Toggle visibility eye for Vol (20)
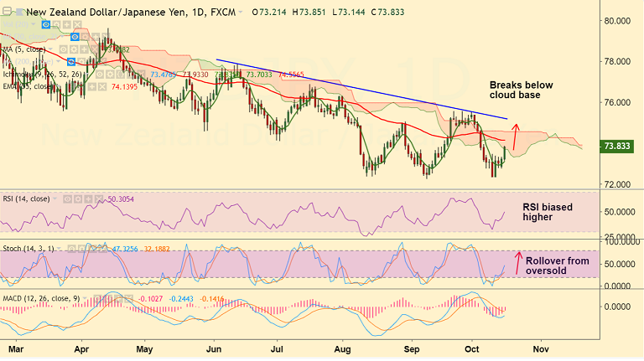 (x=46, y=24)
